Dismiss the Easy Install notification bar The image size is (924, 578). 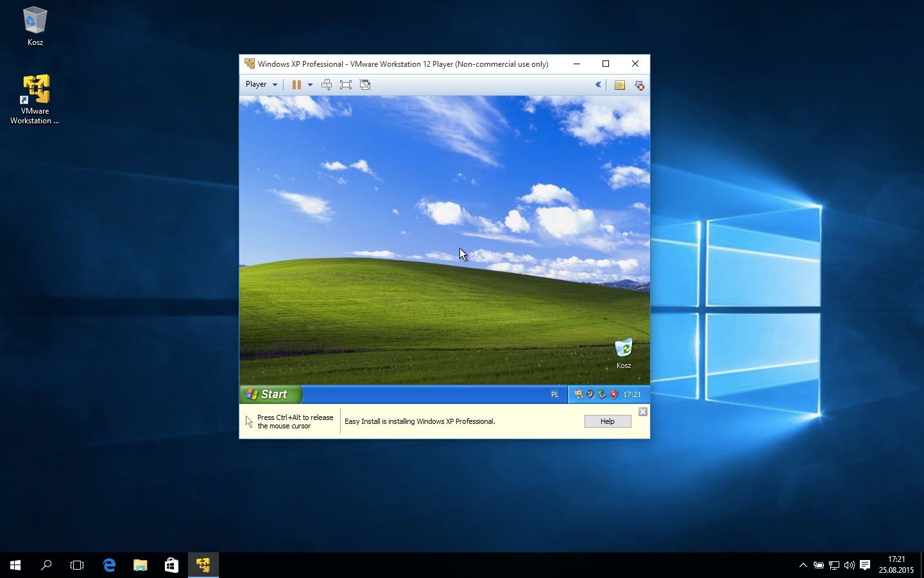point(642,412)
